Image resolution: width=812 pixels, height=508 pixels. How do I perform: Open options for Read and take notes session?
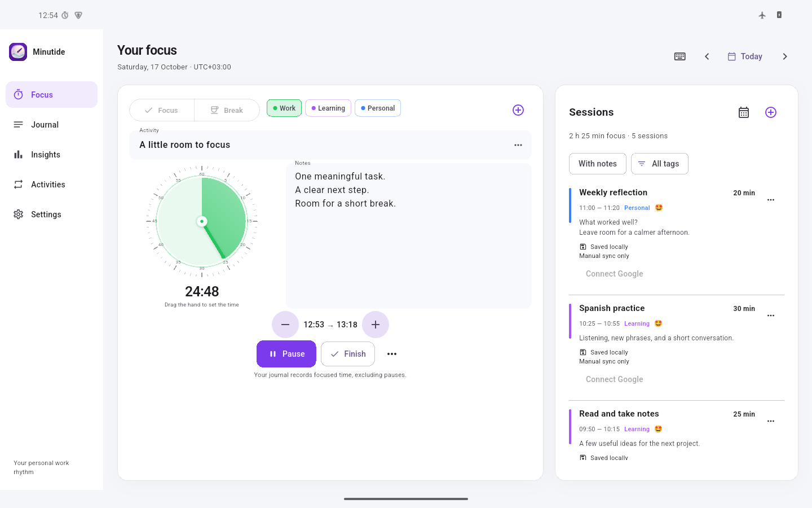click(x=771, y=421)
